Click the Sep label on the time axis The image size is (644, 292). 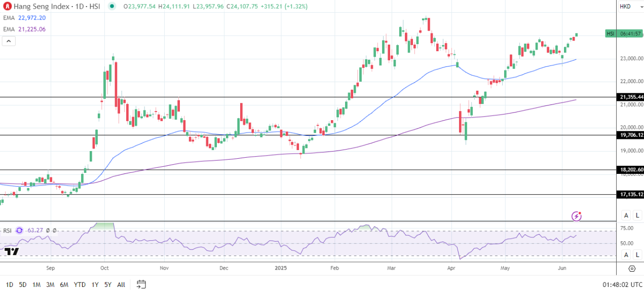[x=50, y=267]
